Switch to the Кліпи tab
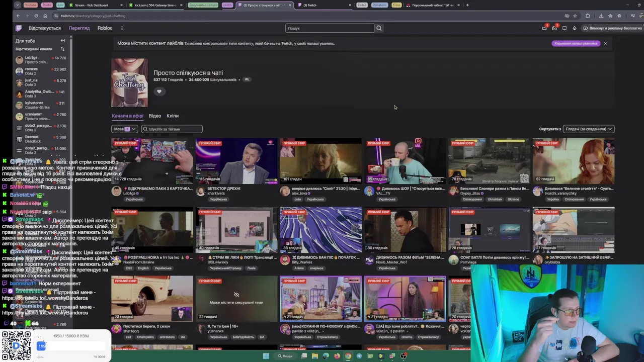This screenshot has height=362, width=644. (173, 116)
